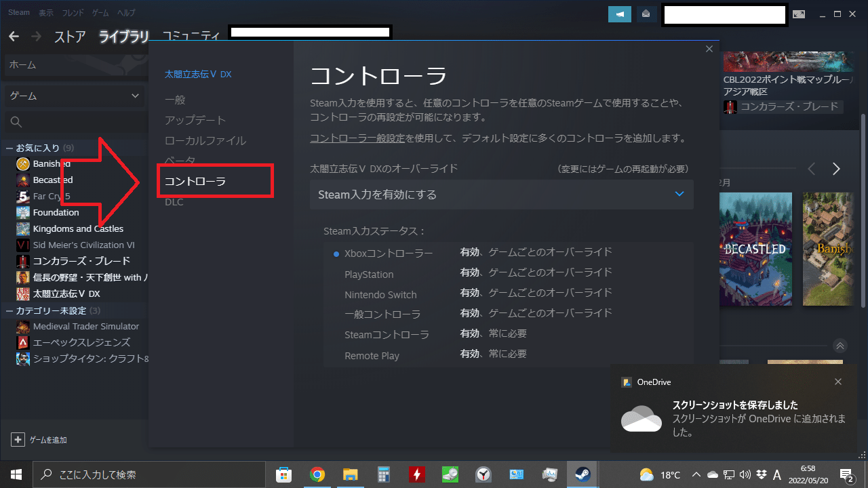Open the ゲーム menu in menu bar
Viewport: 868px width, 488px height.
(100, 13)
